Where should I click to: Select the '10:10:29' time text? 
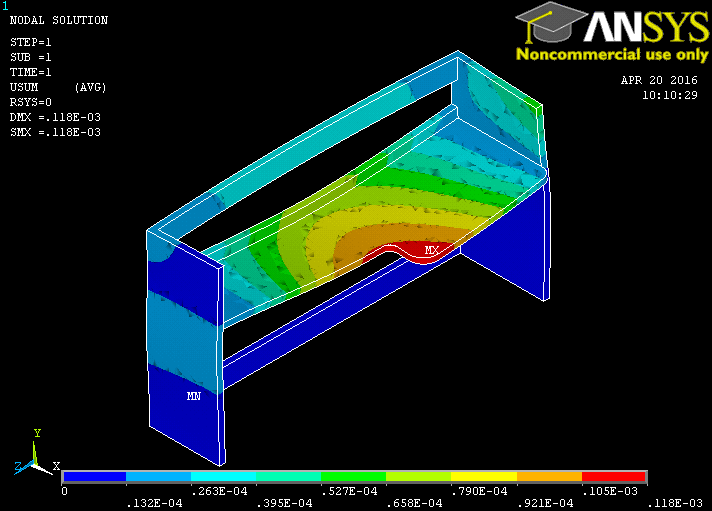(x=670, y=95)
